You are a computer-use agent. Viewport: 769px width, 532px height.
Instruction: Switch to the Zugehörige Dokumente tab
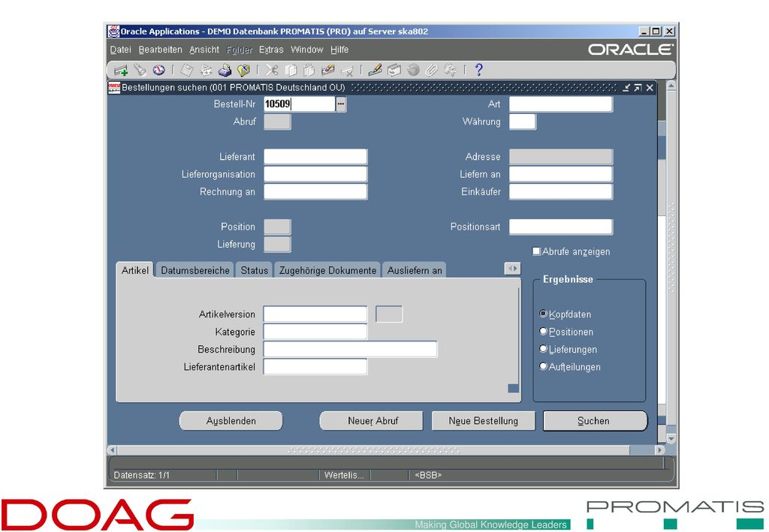(x=327, y=270)
